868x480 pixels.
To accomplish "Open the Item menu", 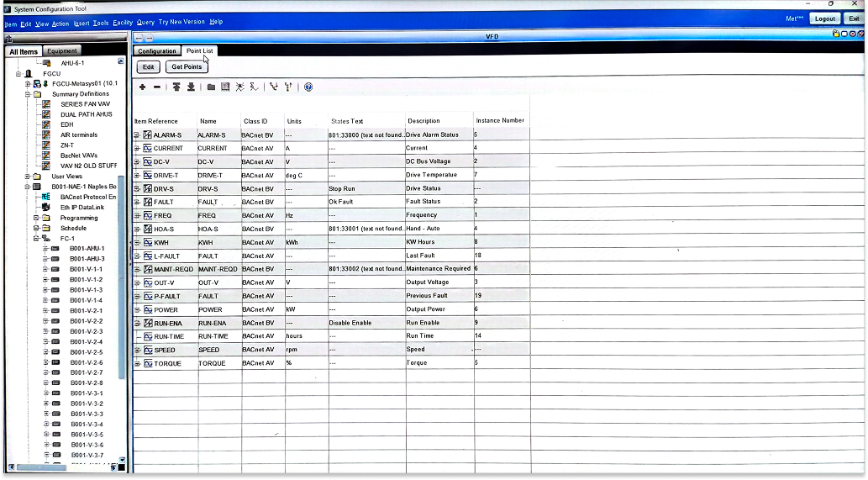I will click(11, 24).
